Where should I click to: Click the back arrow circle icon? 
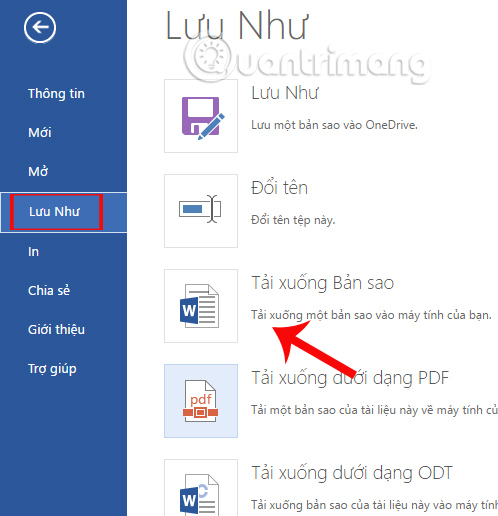[40, 28]
